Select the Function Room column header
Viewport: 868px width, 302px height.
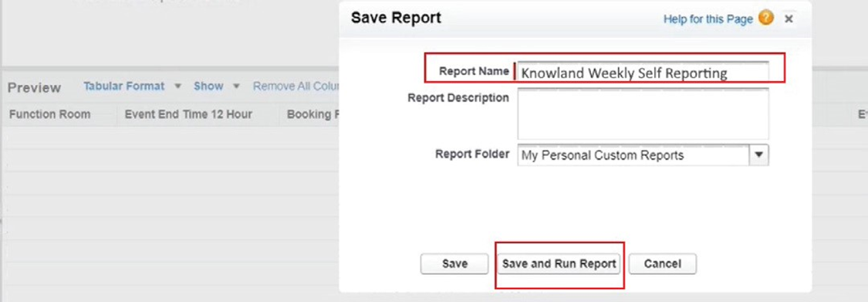[50, 114]
